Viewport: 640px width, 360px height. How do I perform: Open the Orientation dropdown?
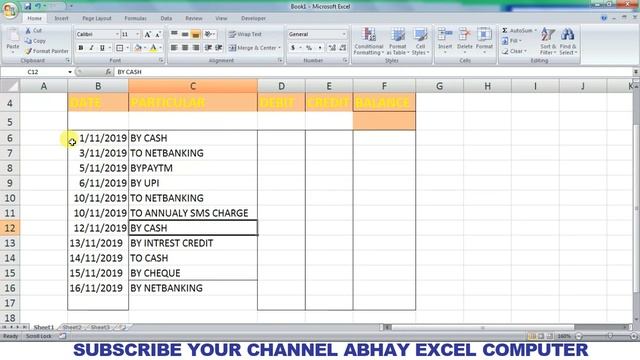click(210, 34)
